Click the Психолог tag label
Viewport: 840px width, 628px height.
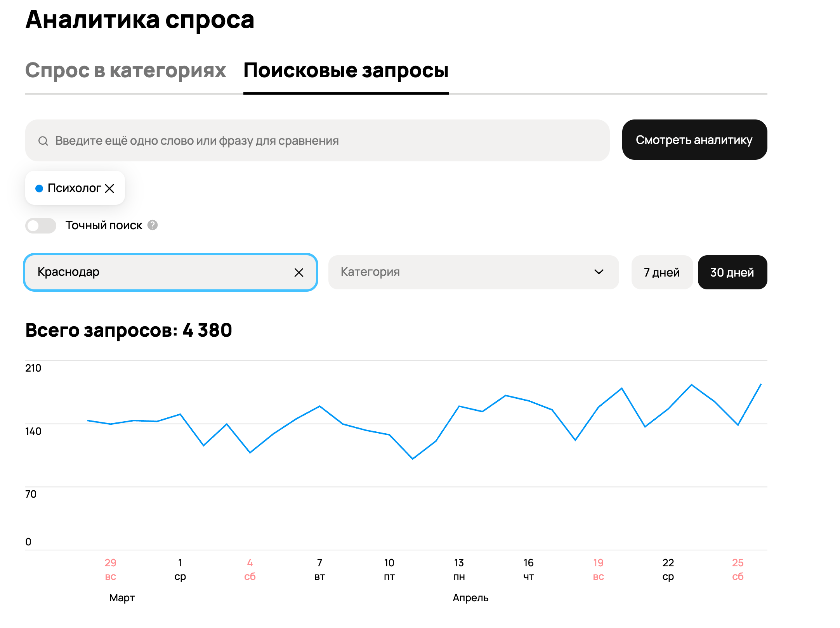click(74, 189)
